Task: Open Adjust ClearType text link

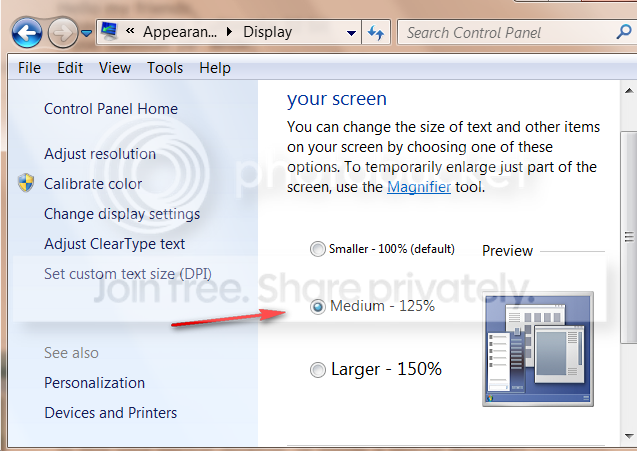Action: point(115,244)
